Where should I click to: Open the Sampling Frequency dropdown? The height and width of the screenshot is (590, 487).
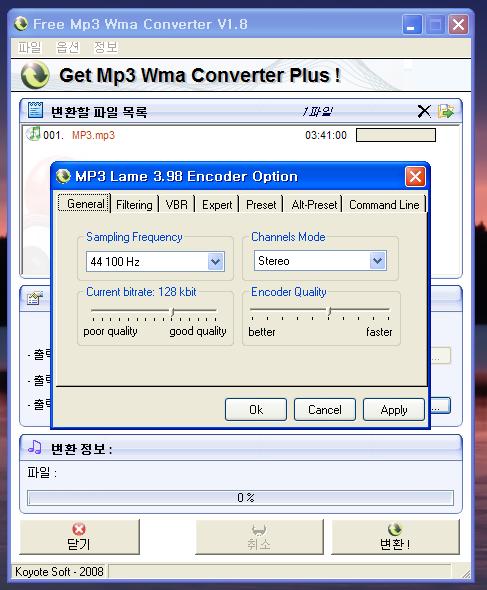tap(216, 261)
